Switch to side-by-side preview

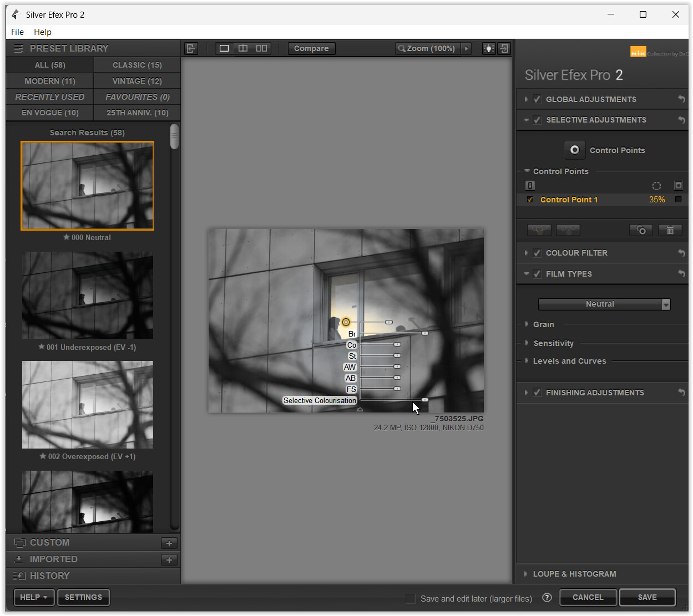tap(261, 49)
